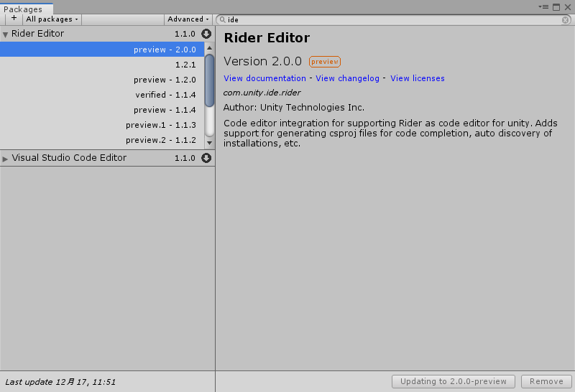The width and height of the screenshot is (575, 392).
Task: Open the window options menu icon
Action: coord(543,7)
